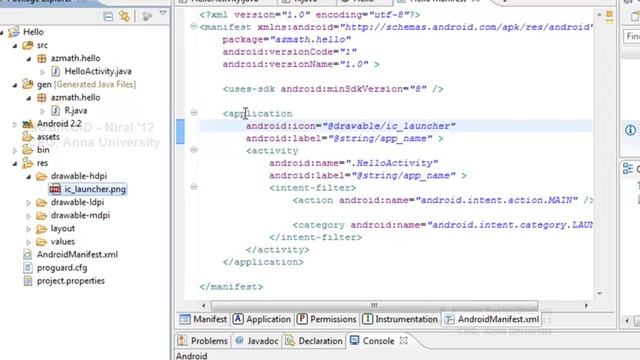This screenshot has height=360, width=640.
Task: Collapse the res folder
Action: pyautogui.click(x=15, y=163)
